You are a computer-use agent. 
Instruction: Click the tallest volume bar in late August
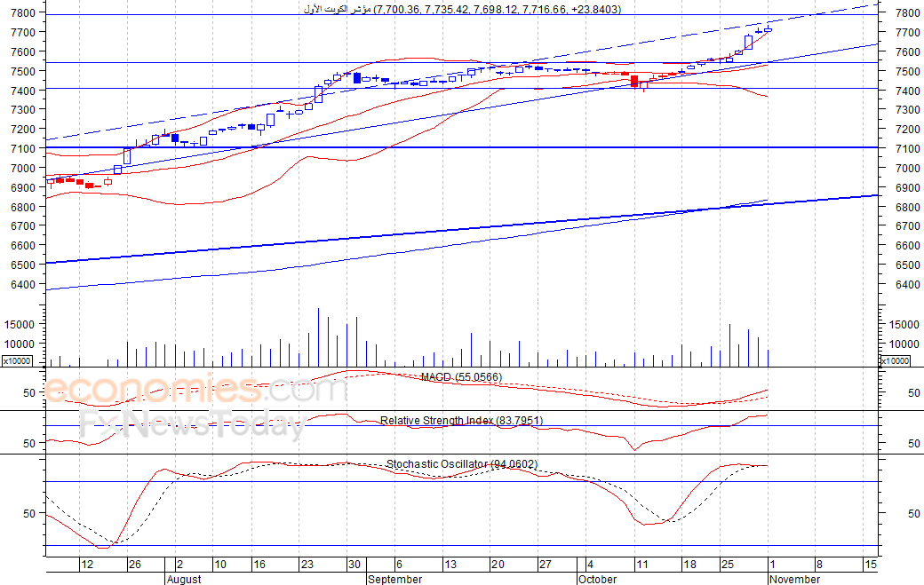tap(319, 337)
